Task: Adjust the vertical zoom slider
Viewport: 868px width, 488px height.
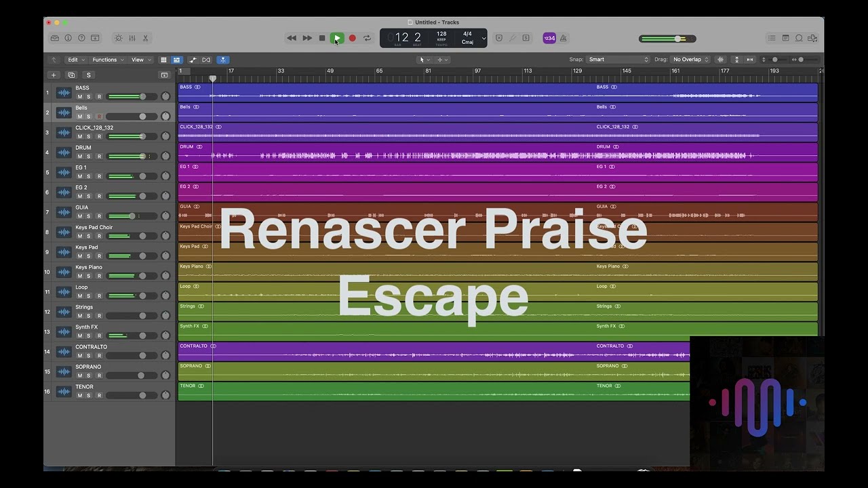Action: (776, 60)
